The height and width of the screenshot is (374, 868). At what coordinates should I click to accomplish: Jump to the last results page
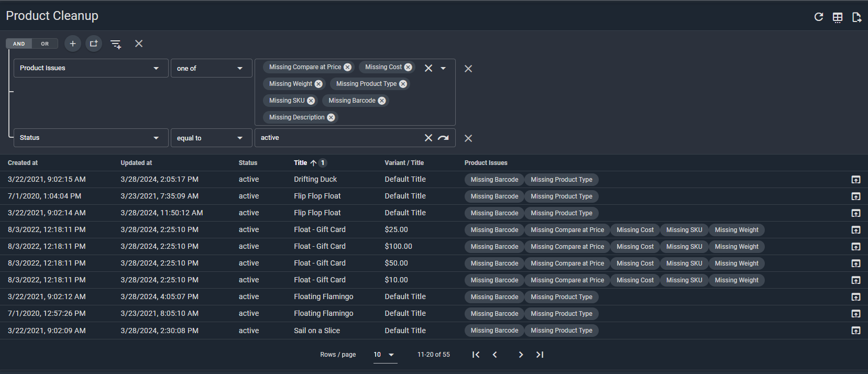click(x=540, y=355)
